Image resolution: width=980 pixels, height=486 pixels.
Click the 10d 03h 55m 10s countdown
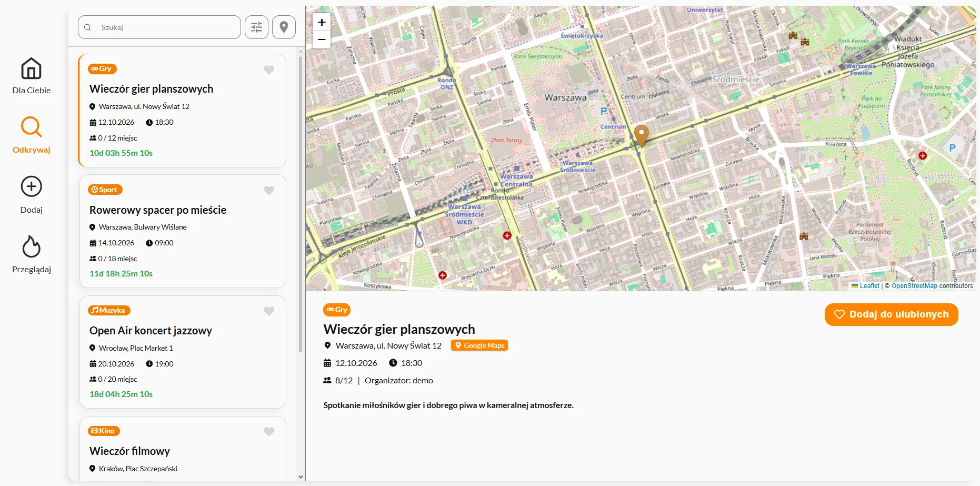pos(121,153)
